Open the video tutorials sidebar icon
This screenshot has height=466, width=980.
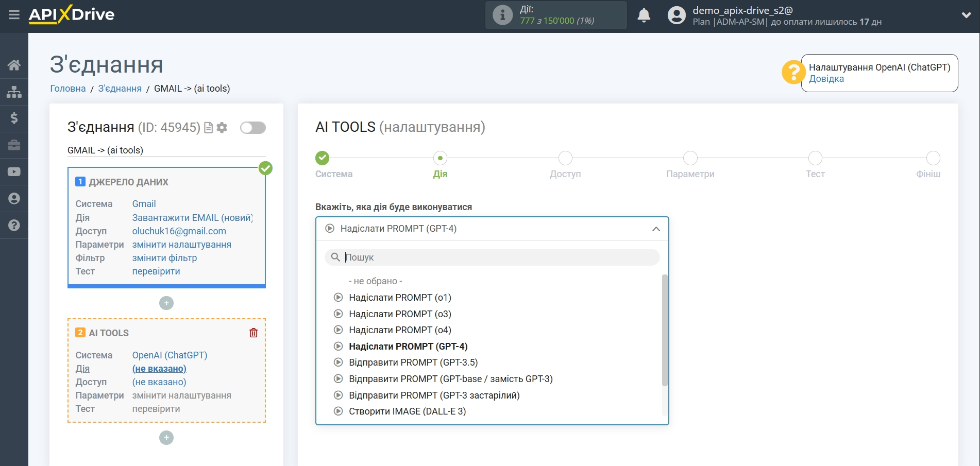tap(14, 172)
